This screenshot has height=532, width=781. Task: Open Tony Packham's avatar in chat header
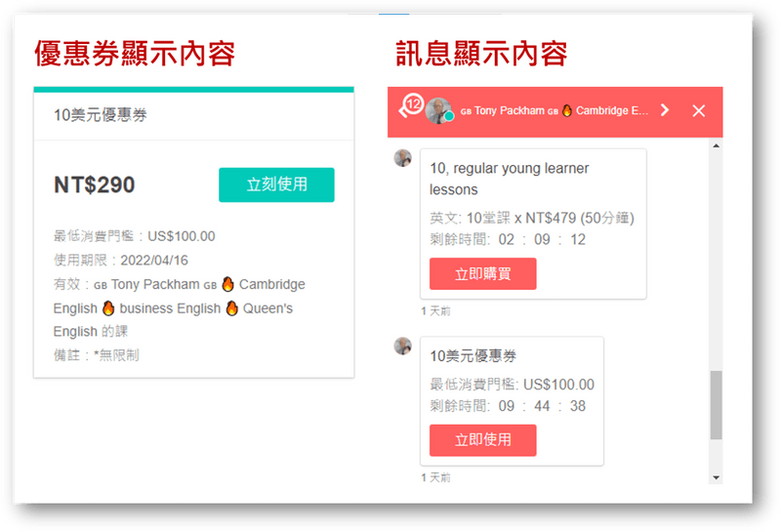pos(440,110)
